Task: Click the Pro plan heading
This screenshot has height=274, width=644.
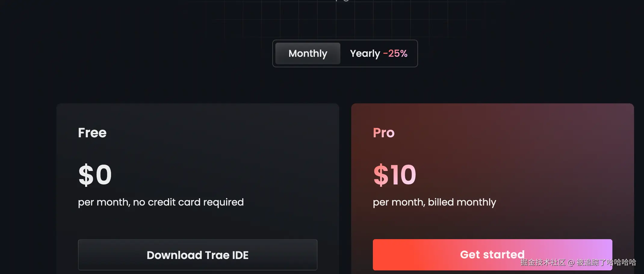Action: (383, 133)
